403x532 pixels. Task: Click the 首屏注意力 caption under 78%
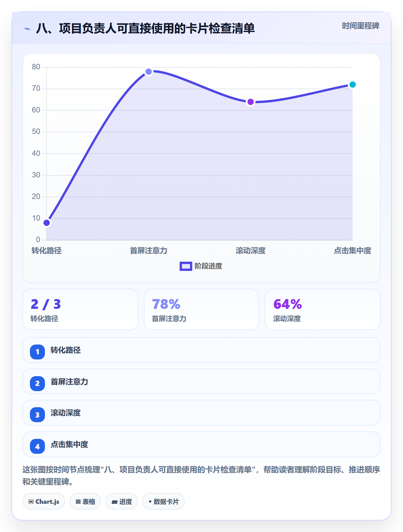click(x=169, y=319)
